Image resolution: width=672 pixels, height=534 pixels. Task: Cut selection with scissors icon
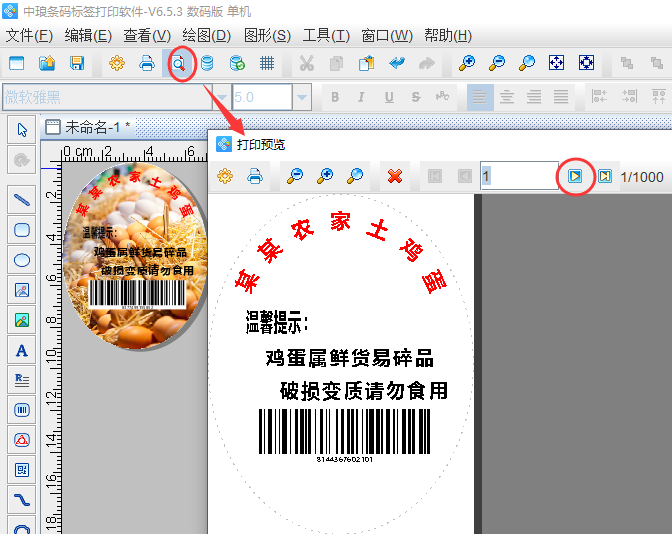(306, 63)
